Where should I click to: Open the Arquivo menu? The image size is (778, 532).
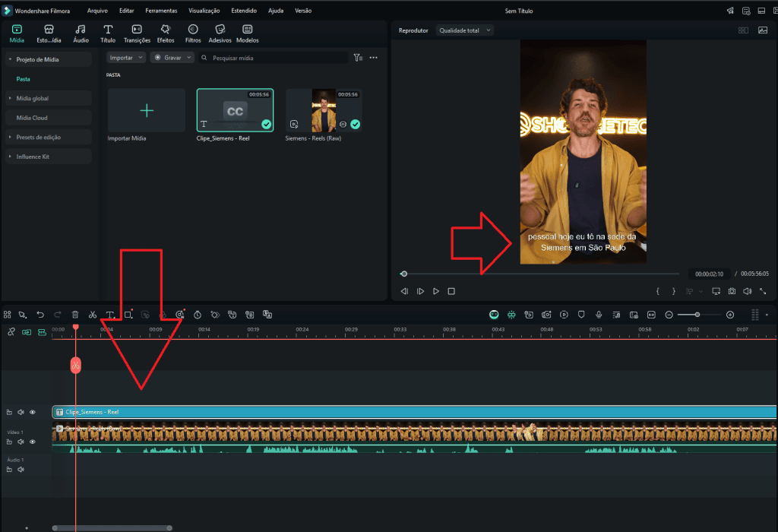(97, 11)
